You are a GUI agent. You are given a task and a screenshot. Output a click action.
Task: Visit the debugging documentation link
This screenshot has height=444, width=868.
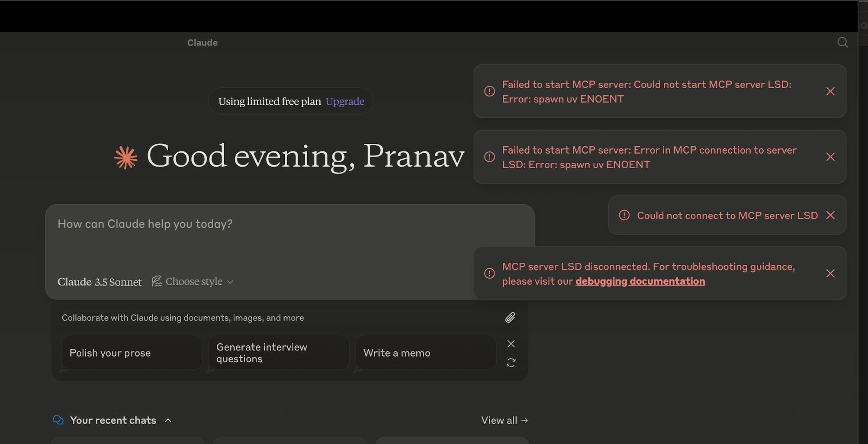tap(640, 281)
